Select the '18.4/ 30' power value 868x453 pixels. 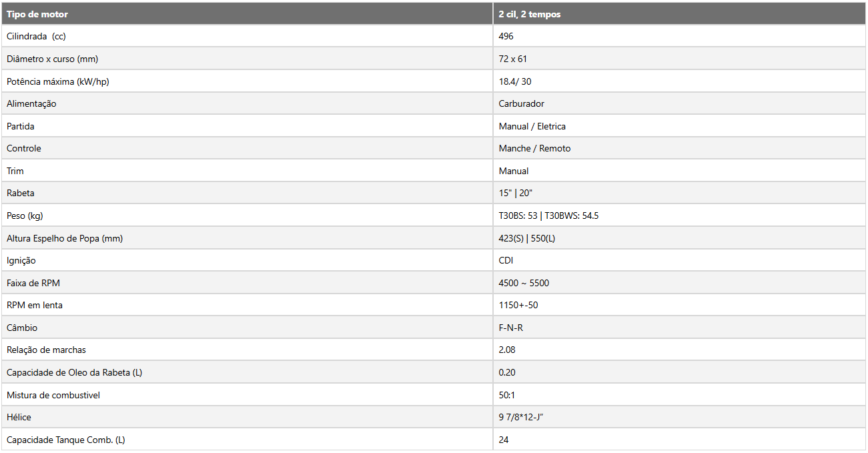(515, 81)
